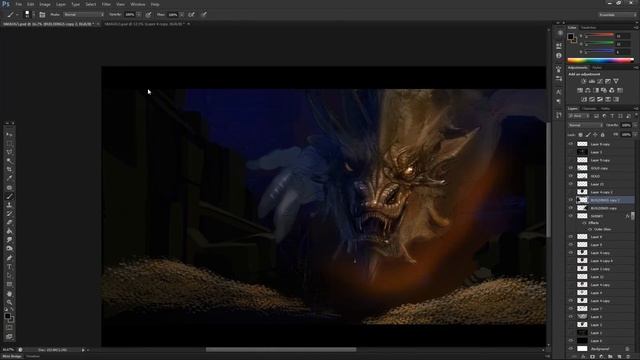The height and width of the screenshot is (360, 640).
Task: Pick a color from the spectrum ramp
Action: 600,60
